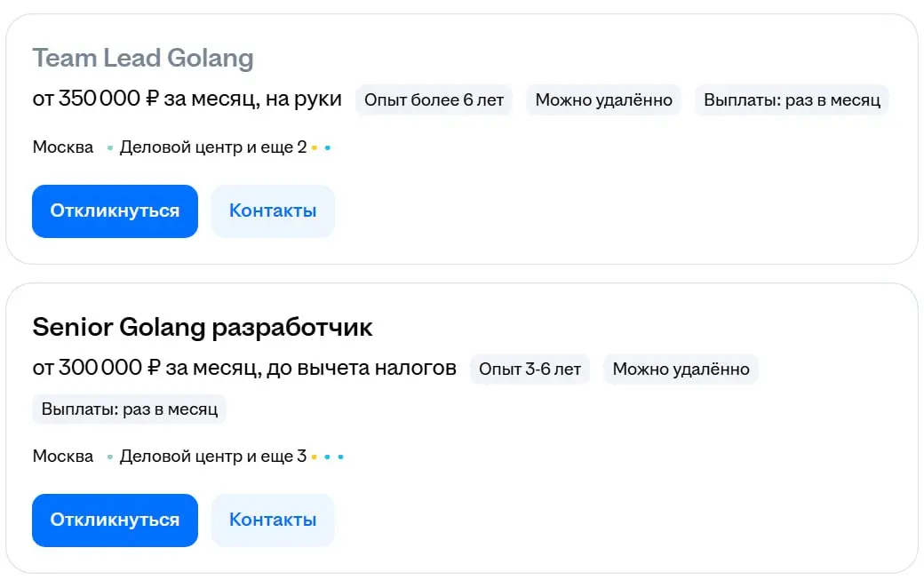Viewport: 924px width, 588px height.
Task: Select Можно удалённо tag on Senior Golang vacancy
Action: 681,369
